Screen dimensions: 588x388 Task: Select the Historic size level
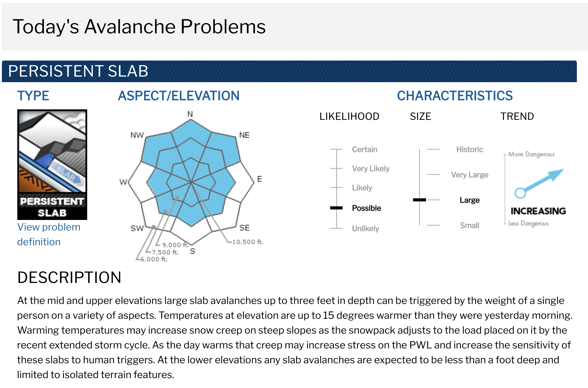click(x=470, y=150)
